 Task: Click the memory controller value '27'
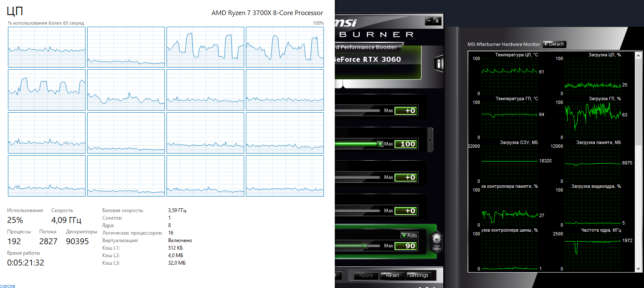[542, 215]
